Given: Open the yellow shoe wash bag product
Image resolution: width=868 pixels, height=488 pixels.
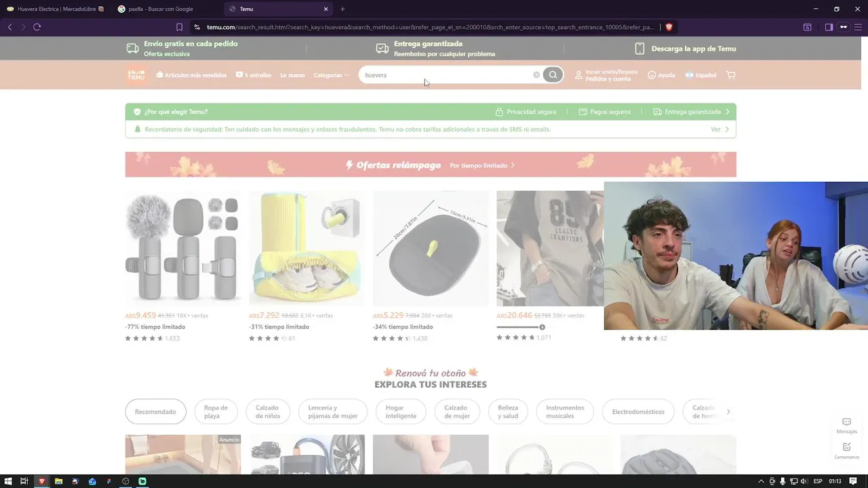Looking at the screenshot, I should pos(307,248).
